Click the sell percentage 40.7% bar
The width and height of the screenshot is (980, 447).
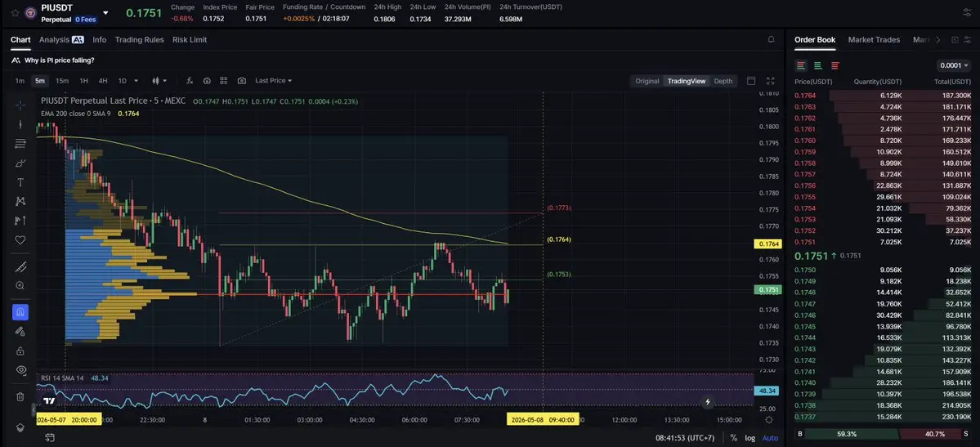click(x=931, y=434)
